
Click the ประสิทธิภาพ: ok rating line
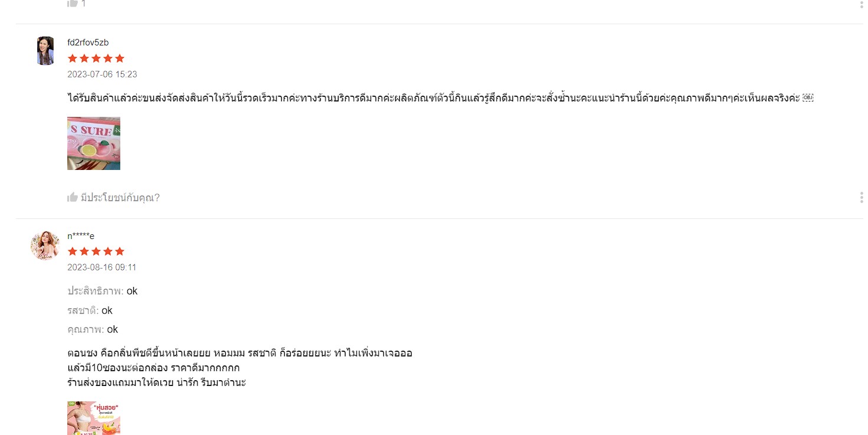pyautogui.click(x=103, y=291)
